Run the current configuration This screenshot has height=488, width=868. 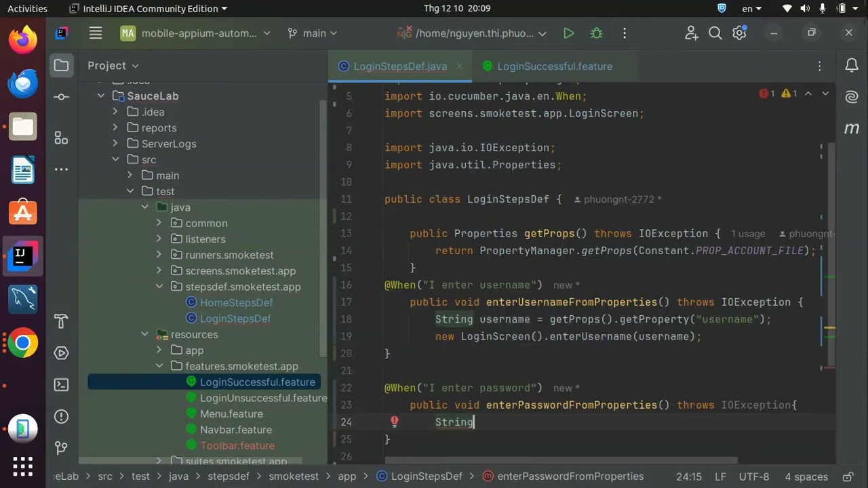tap(568, 33)
